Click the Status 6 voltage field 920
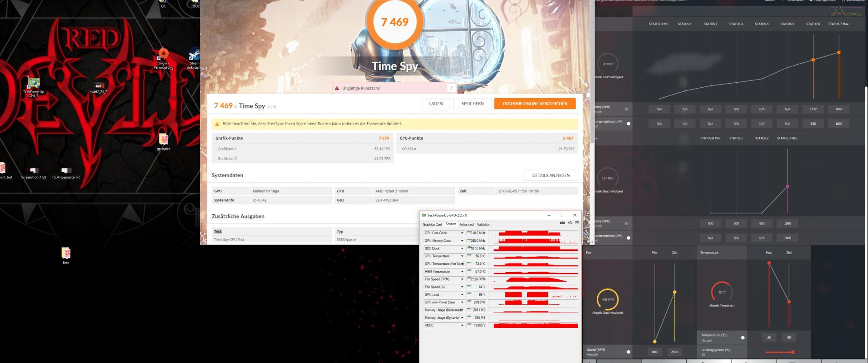 tap(813, 123)
